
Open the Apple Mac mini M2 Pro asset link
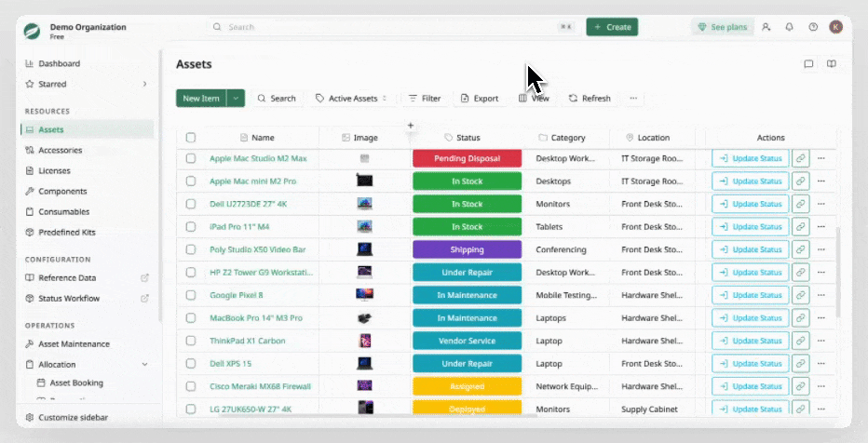click(253, 181)
